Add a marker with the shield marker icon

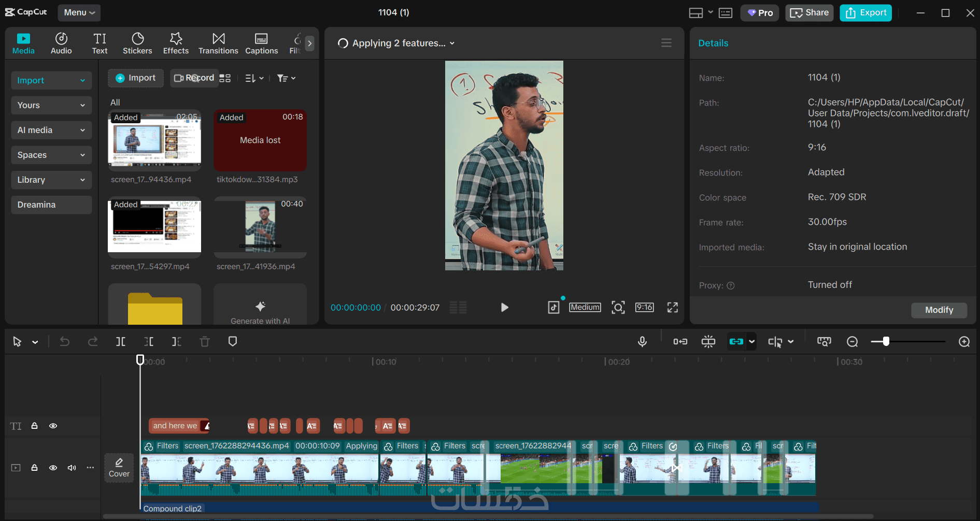[233, 342]
